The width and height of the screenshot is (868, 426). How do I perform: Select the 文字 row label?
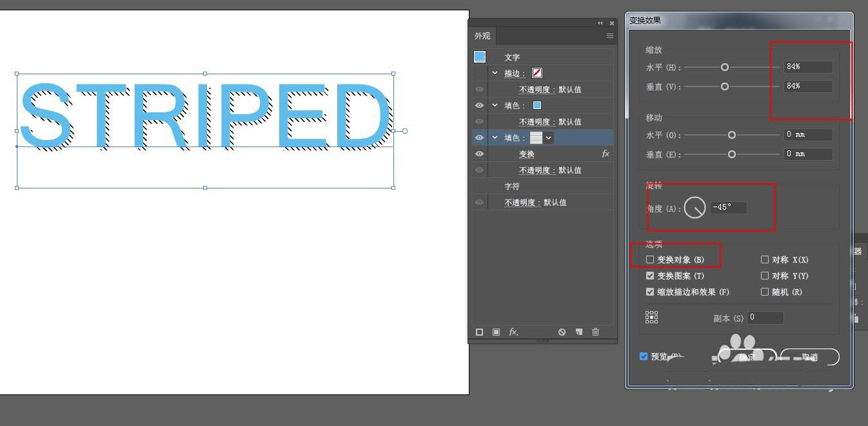click(x=512, y=57)
